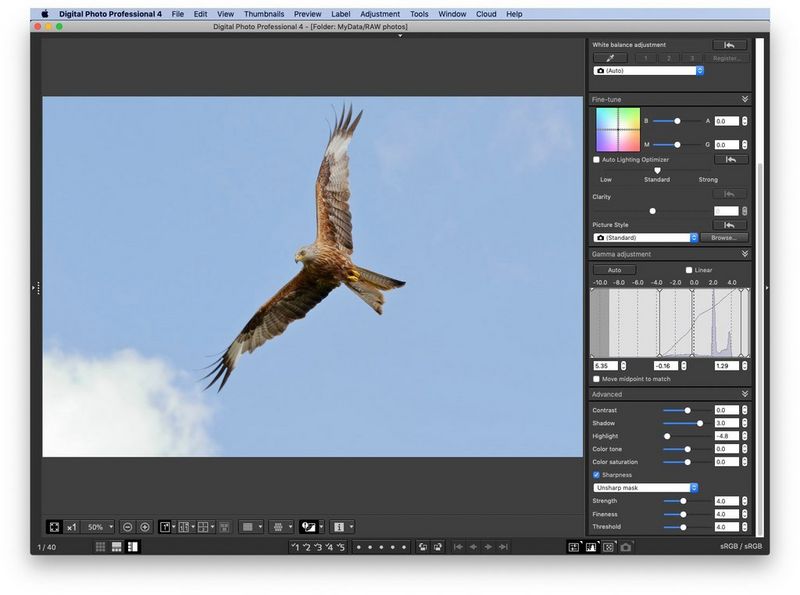
Task: Click the zoom in magnifier icon
Action: coord(145,527)
